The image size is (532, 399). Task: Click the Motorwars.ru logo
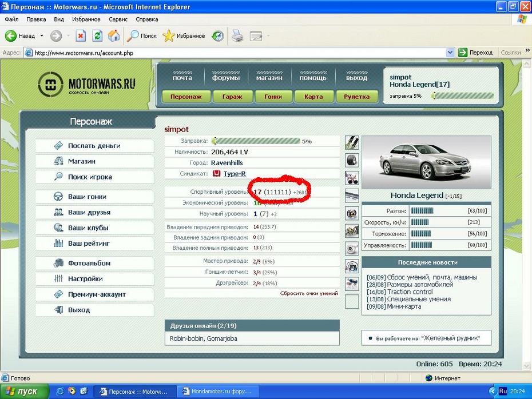[86, 84]
